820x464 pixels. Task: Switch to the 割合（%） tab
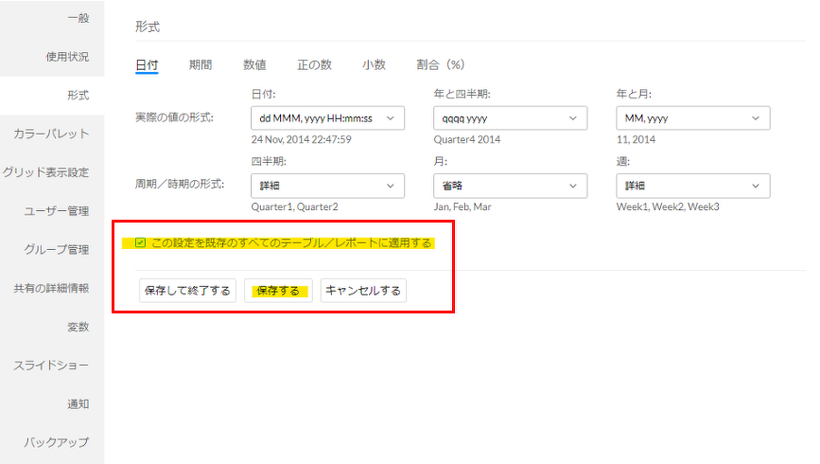[x=441, y=65]
